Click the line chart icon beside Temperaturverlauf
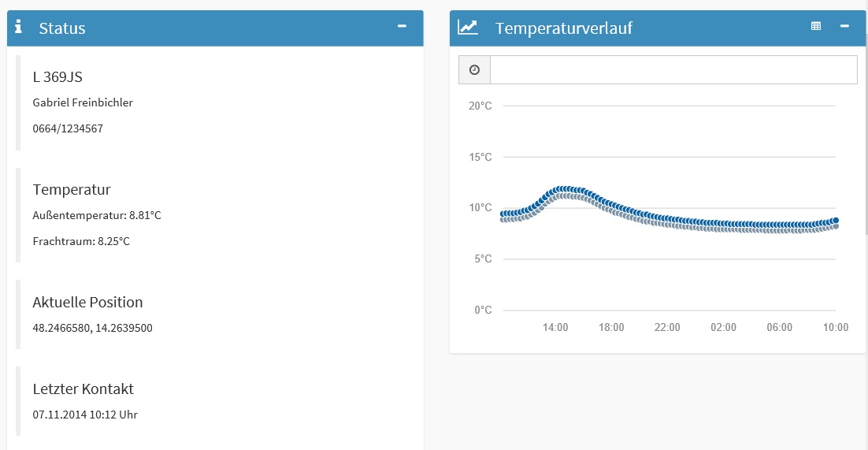The width and height of the screenshot is (868, 450). pyautogui.click(x=468, y=28)
